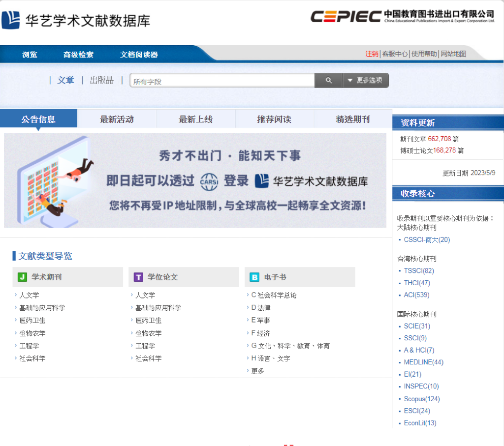
Task: Switch to the 最新活动 tab
Action: point(117,119)
